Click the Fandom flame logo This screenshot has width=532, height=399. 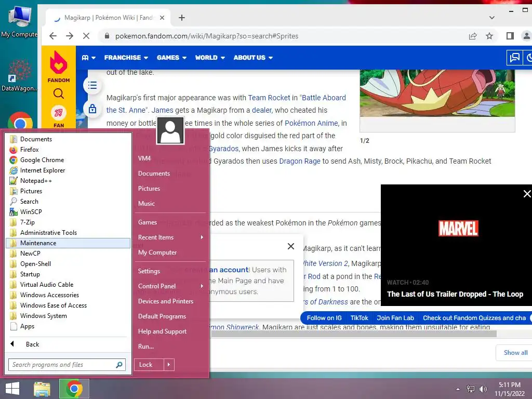point(58,63)
